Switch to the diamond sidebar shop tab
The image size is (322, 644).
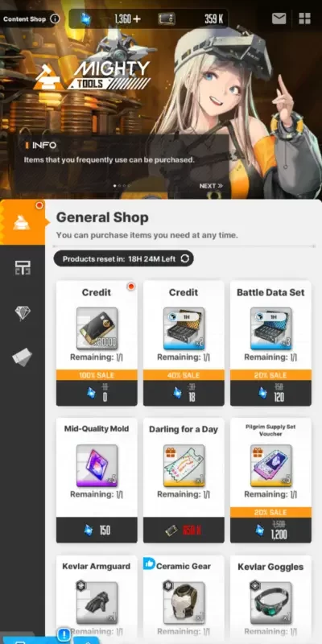pos(23,312)
